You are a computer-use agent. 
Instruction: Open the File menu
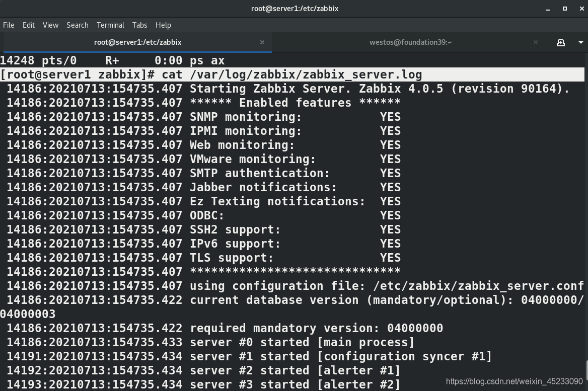pos(9,25)
